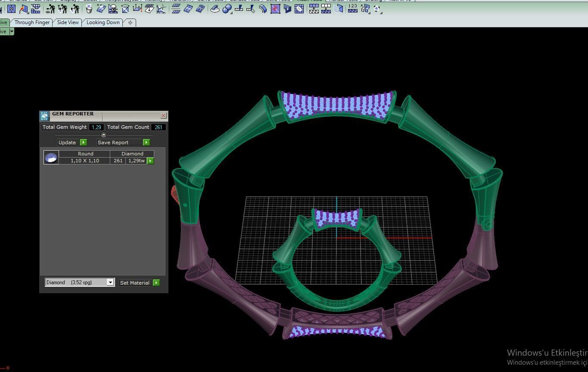Viewport: 588px width, 372px height.
Task: Click the "Diamond" header cell in gem table
Action: coord(132,154)
